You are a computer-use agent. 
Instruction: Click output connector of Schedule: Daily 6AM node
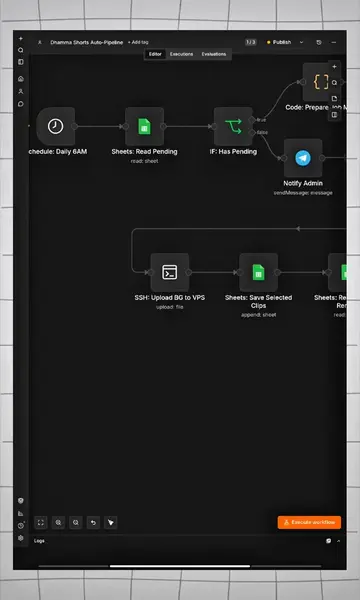coord(75,126)
